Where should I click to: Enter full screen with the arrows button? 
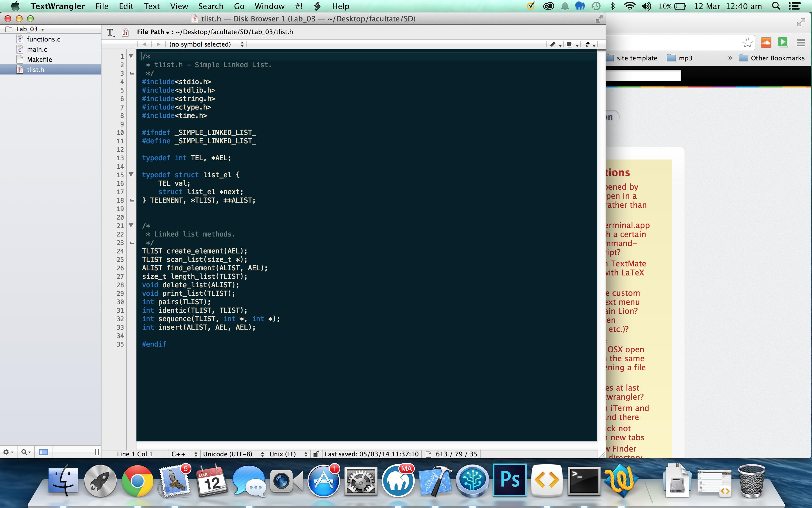(599, 19)
